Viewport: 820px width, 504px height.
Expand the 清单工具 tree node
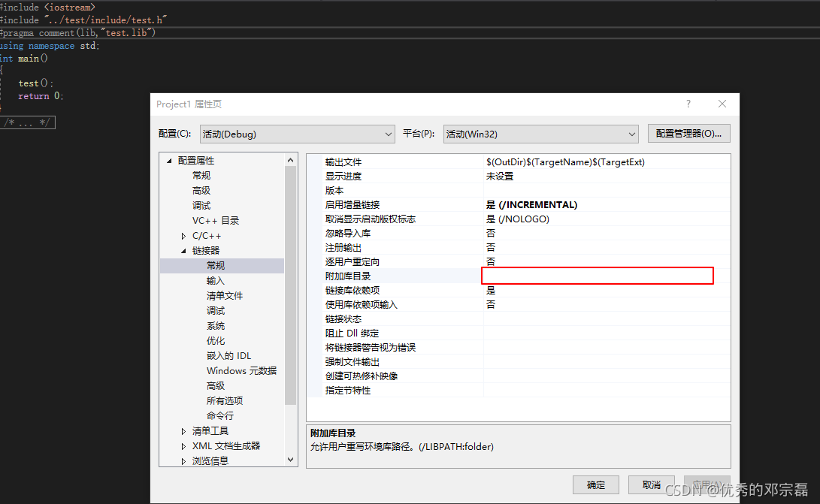183,431
